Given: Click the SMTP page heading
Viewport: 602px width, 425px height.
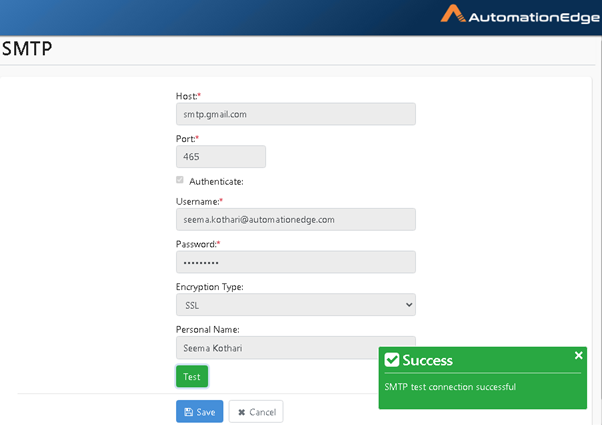Looking at the screenshot, I should point(27,49).
